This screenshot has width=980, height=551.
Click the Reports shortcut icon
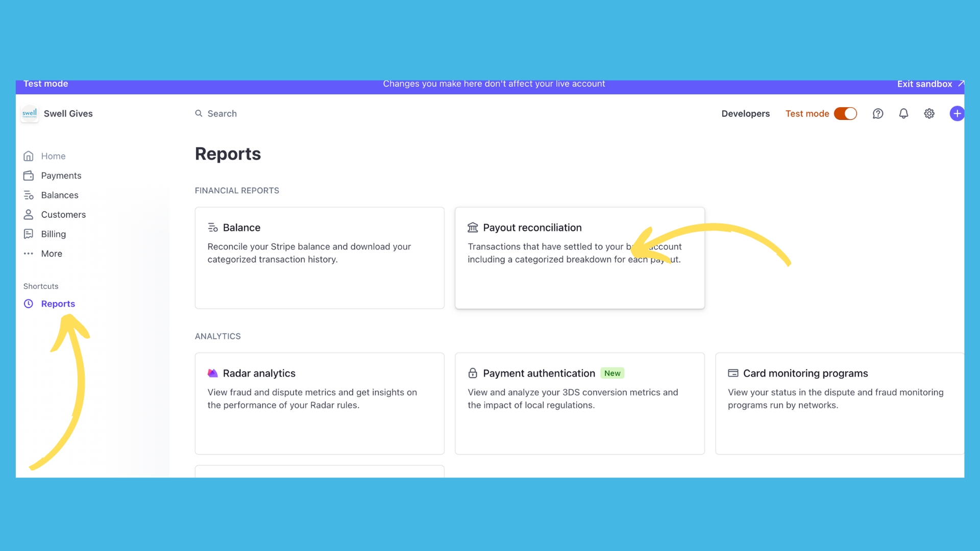(28, 304)
